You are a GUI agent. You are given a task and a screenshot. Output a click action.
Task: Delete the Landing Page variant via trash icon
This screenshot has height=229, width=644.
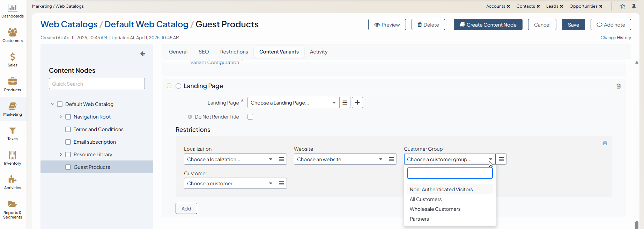pos(619,86)
